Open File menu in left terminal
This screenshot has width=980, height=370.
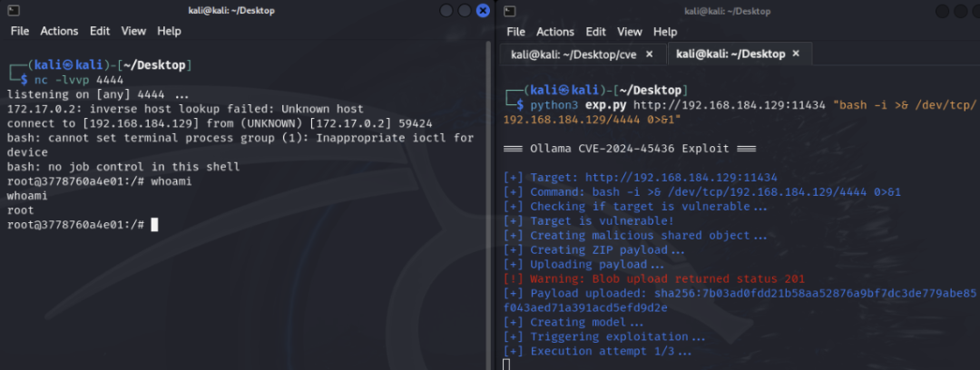click(x=20, y=31)
